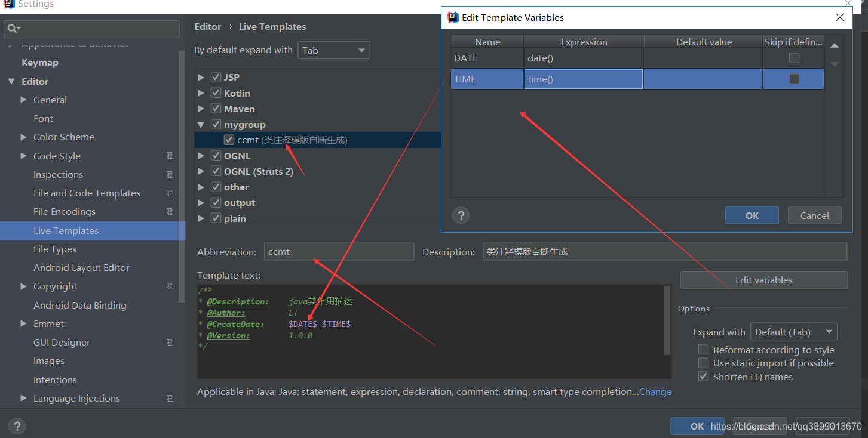This screenshot has height=438, width=868.
Task: Toggle the mygroup checkbox
Action: click(x=216, y=124)
